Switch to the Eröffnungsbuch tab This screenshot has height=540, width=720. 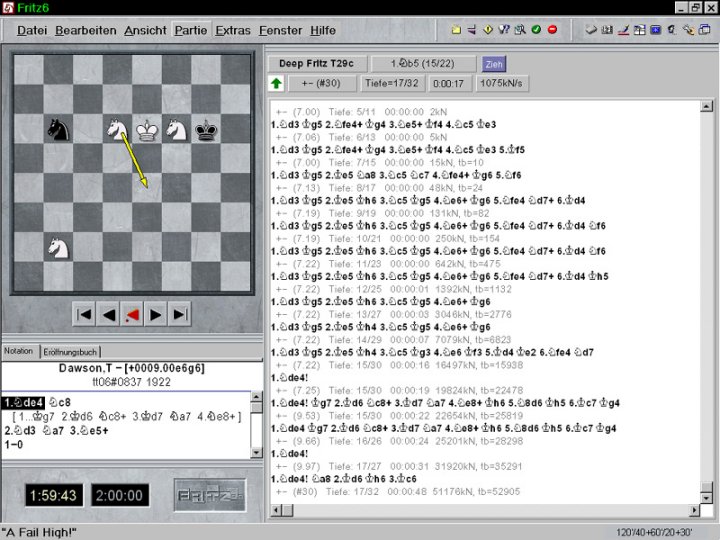tap(70, 352)
